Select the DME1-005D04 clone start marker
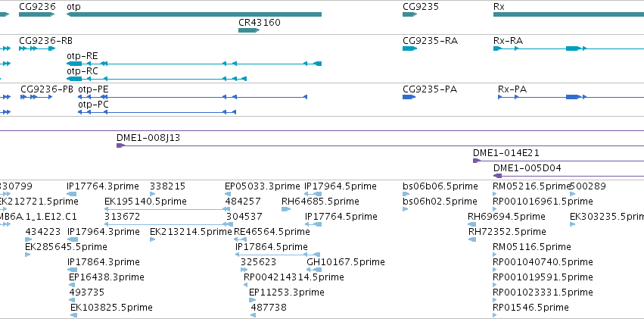This screenshot has width=644, height=319. click(x=497, y=176)
